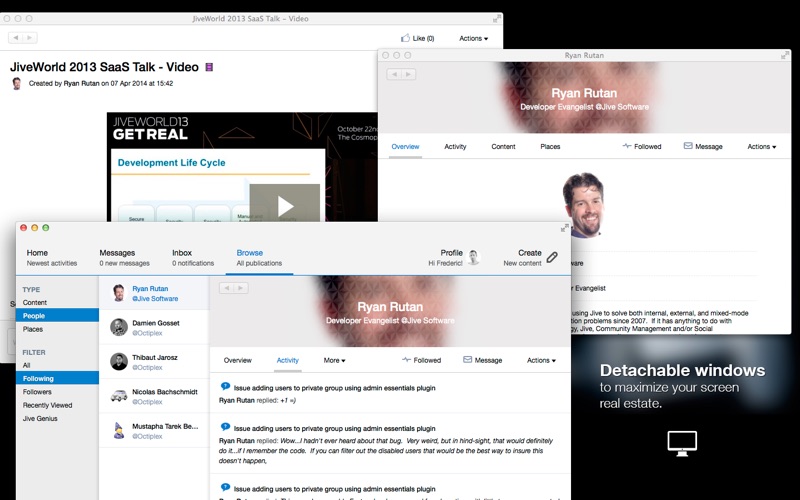Toggle fullscreen in the main window
Viewport: 800px width, 500px height.
click(564, 228)
